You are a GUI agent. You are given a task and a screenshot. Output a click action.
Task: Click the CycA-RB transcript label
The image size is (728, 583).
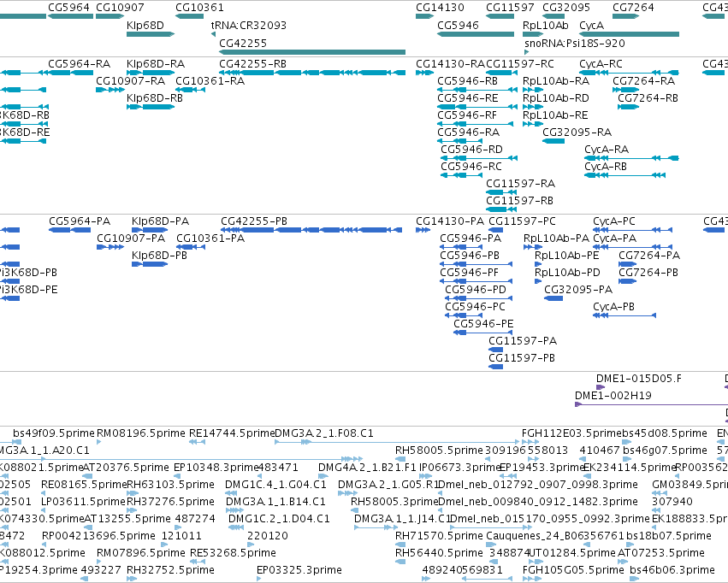pos(606,167)
